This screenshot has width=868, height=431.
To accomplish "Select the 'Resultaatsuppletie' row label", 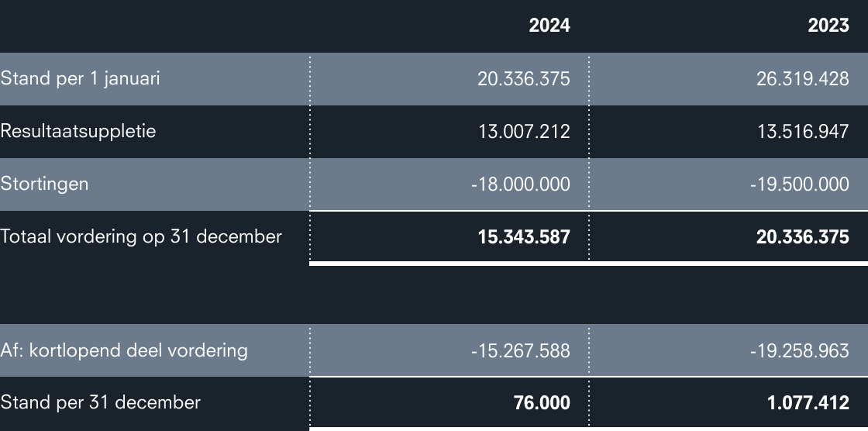I will click(x=78, y=131).
